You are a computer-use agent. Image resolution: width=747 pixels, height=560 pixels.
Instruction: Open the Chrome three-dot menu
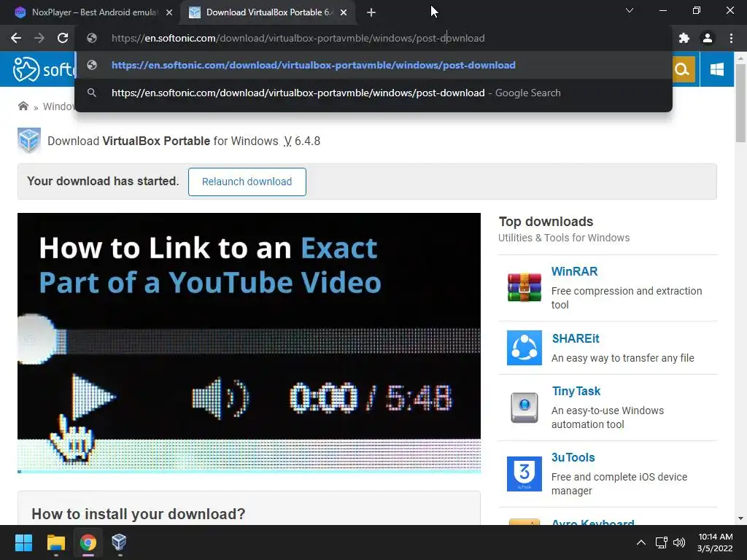tap(731, 38)
